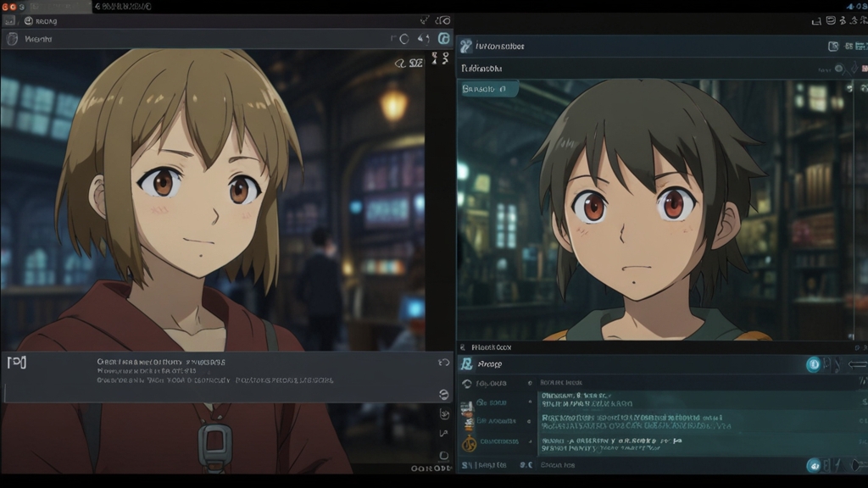This screenshot has height=488, width=868.
Task: Toggle the dot marker on third sidebar row
Action: click(x=530, y=421)
